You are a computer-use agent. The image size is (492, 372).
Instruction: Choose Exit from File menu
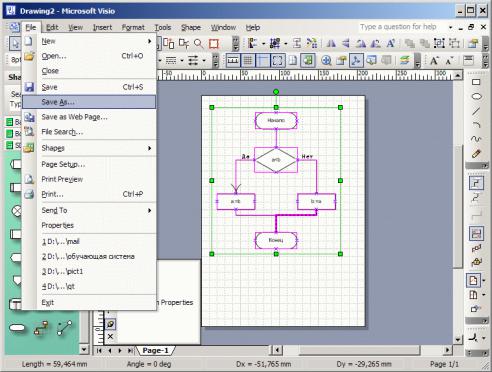89,303
